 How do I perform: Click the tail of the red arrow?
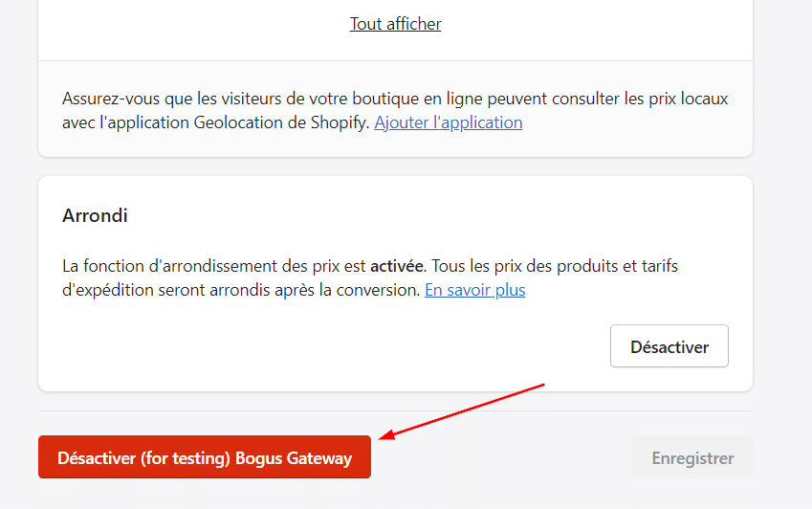click(541, 386)
